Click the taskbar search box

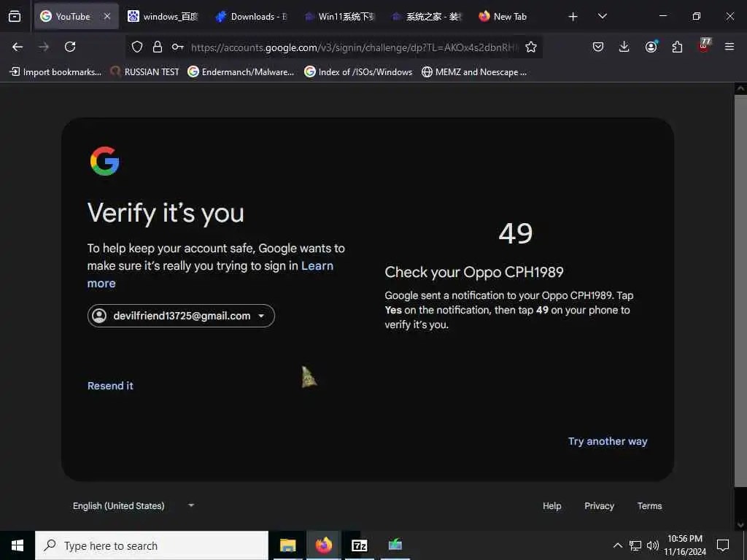point(152,545)
